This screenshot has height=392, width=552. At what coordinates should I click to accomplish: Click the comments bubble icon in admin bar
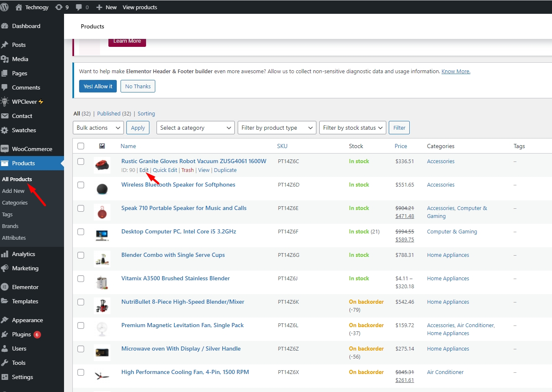click(x=79, y=7)
